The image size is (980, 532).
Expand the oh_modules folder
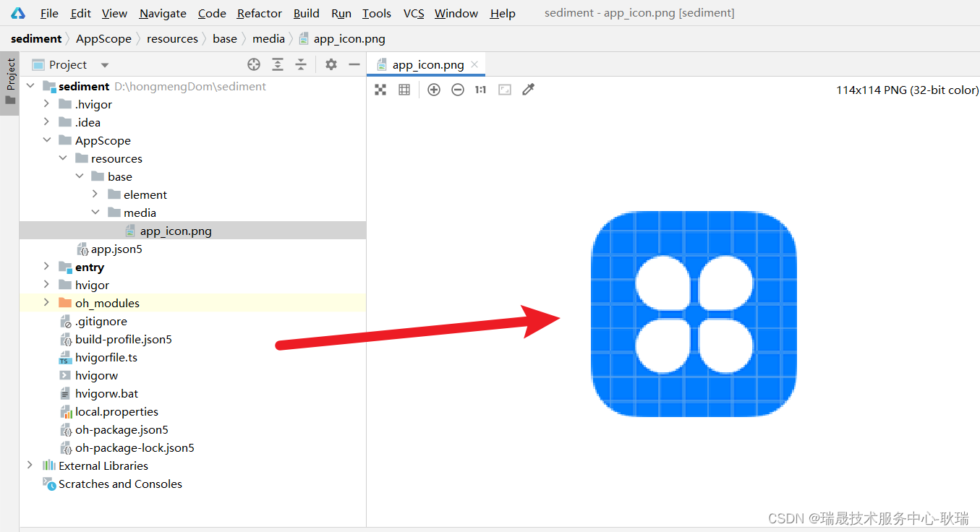47,303
